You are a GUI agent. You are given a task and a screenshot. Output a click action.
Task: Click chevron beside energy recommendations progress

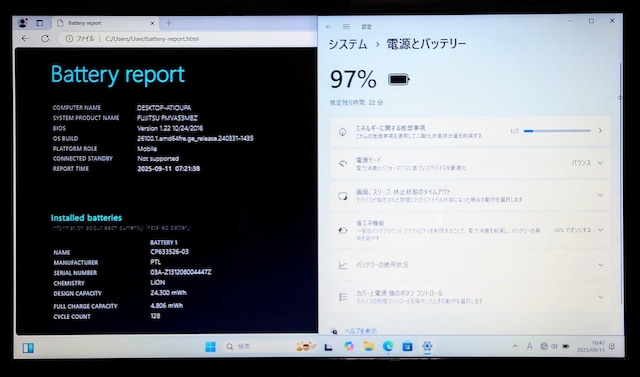(600, 131)
